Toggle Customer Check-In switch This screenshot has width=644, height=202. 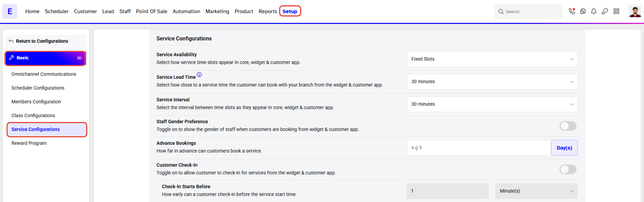point(568,170)
